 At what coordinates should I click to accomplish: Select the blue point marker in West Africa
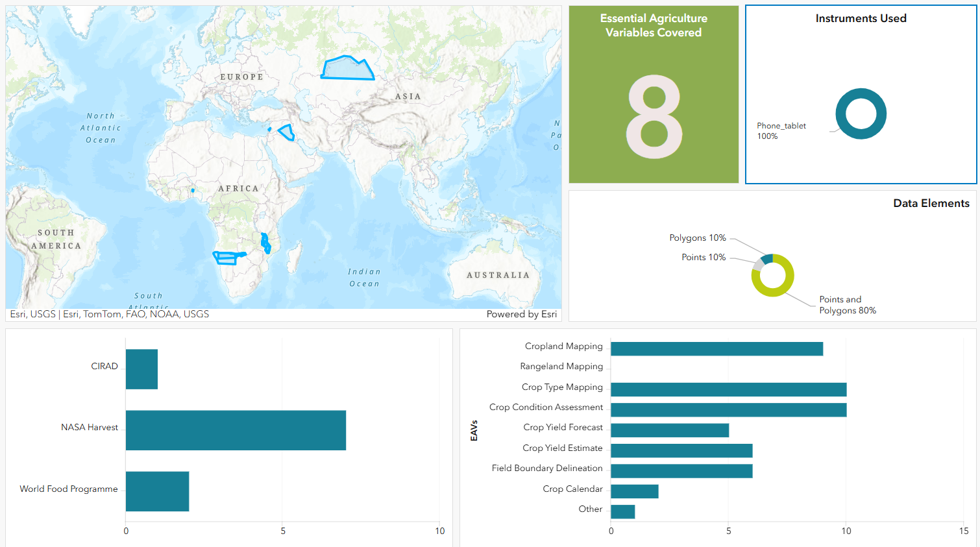click(192, 190)
